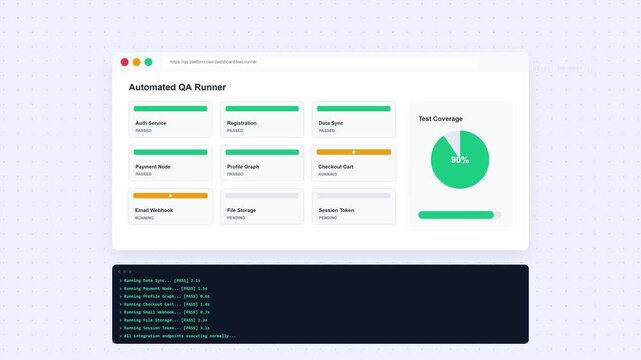Click the PASSED status under Payment Node
Screen dimensions: 641x360
coord(143,174)
